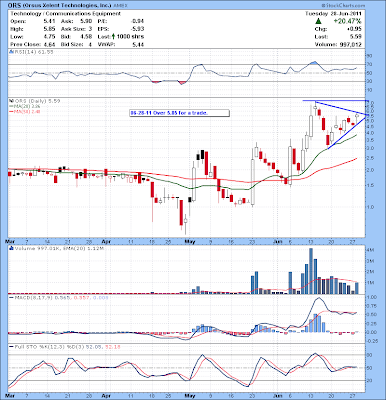Click the green arrow next to Last 1000 shrs

(x=113, y=36)
